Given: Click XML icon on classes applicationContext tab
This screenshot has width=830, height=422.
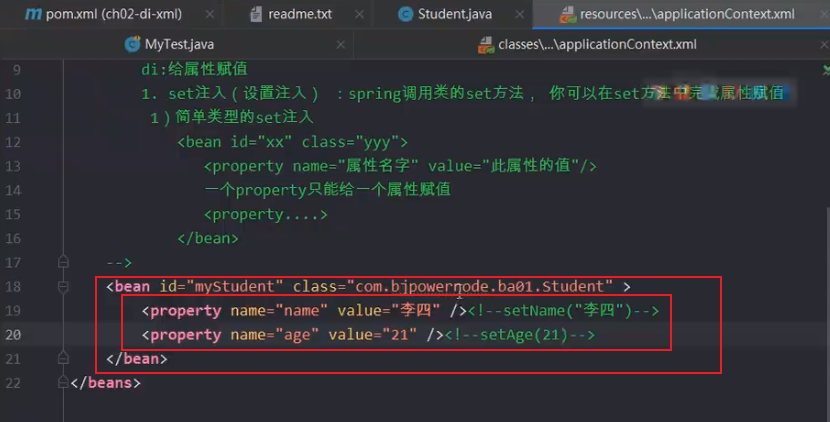Looking at the screenshot, I should pos(486,45).
